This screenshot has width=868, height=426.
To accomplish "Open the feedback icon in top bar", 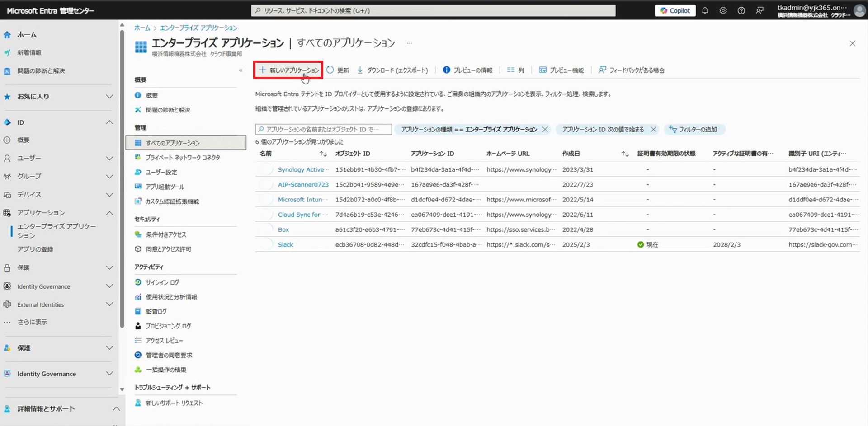I will click(759, 10).
